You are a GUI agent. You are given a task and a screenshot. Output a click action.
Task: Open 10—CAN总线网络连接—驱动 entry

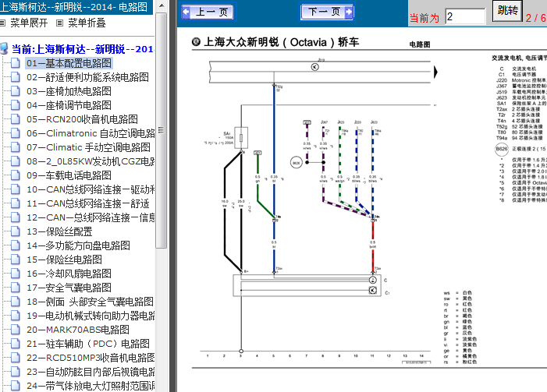pyautogui.click(x=91, y=189)
